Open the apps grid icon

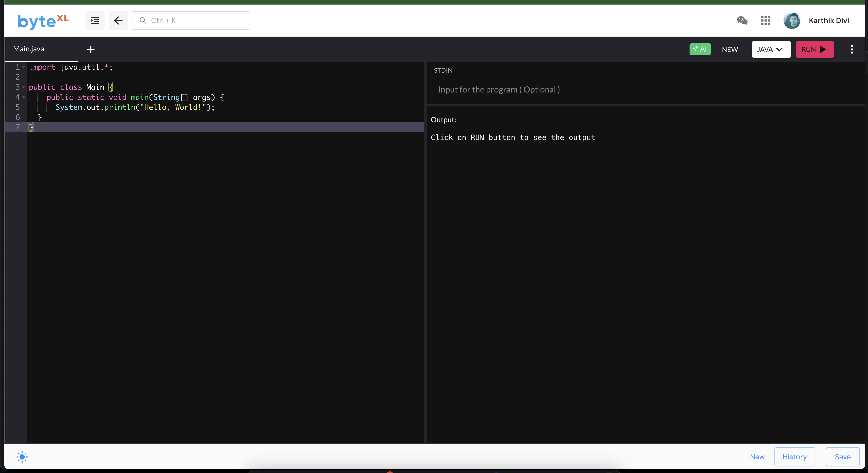pyautogui.click(x=765, y=20)
